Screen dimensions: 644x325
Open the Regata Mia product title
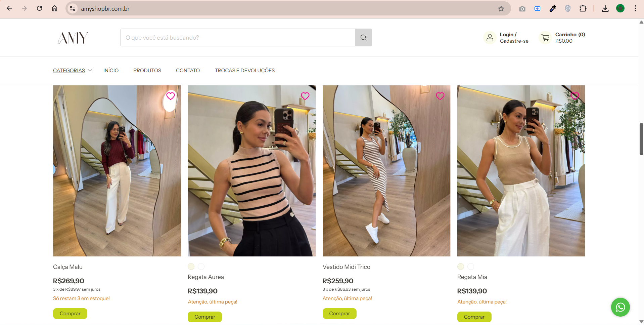click(x=472, y=277)
